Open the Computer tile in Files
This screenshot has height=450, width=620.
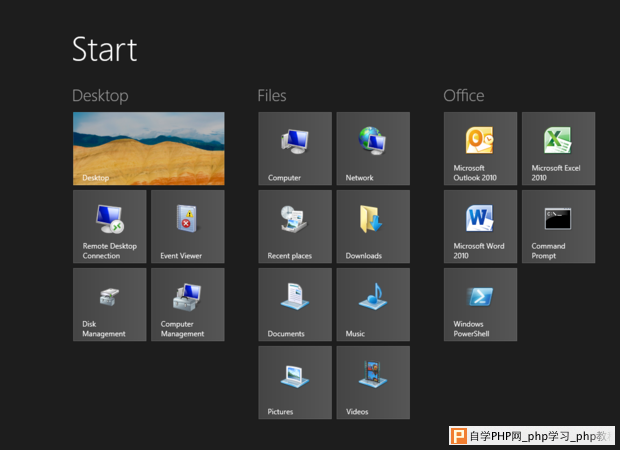coord(295,149)
